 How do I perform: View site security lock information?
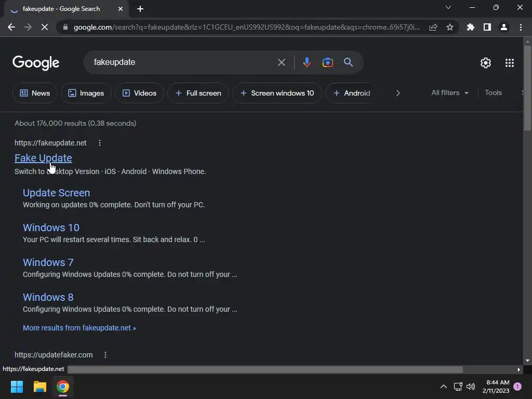65,27
